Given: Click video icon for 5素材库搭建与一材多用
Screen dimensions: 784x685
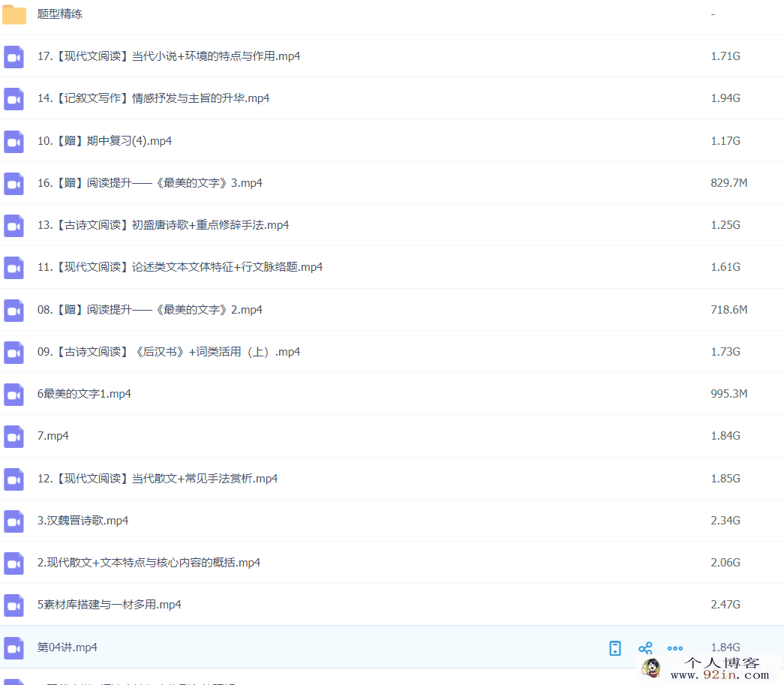Looking at the screenshot, I should pyautogui.click(x=14, y=605).
